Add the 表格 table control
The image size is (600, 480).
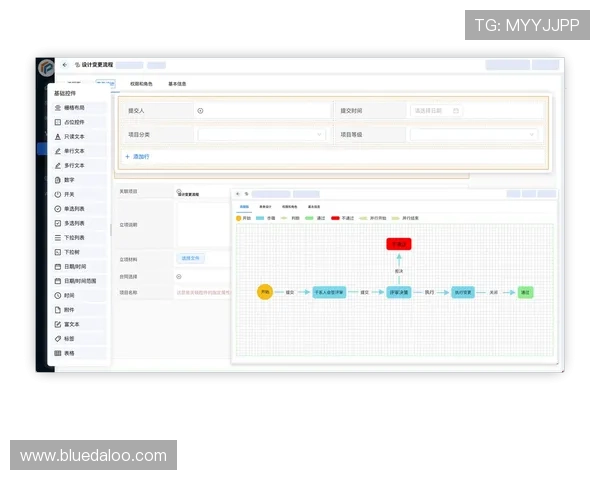coord(72,353)
